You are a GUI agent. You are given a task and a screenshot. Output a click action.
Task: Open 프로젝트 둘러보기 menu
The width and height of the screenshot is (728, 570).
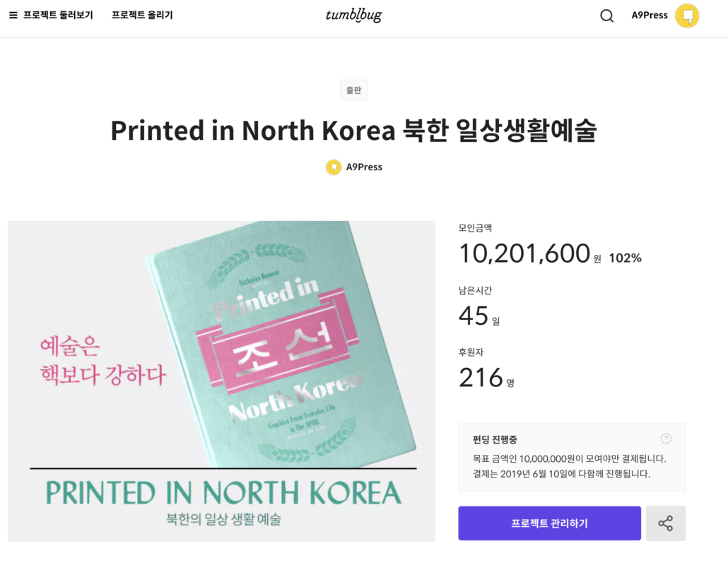tap(58, 16)
